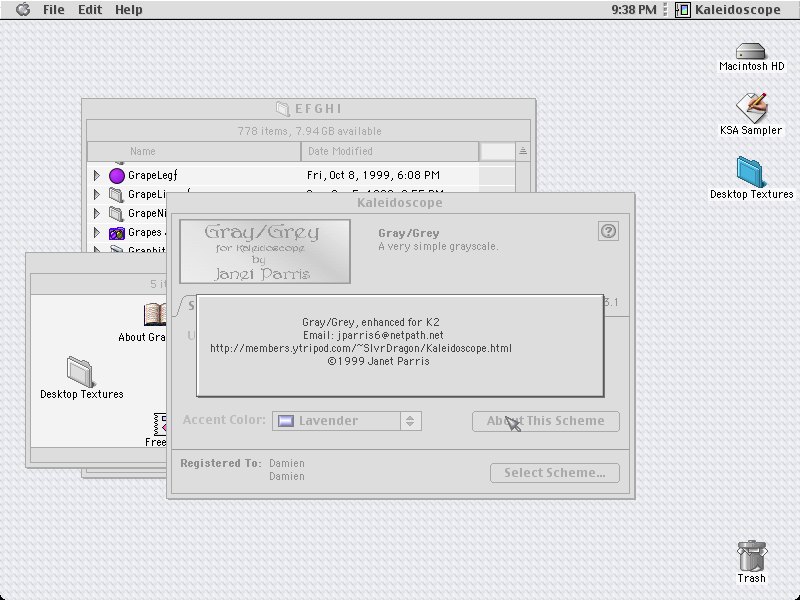This screenshot has height=600, width=800.
Task: Open the Apple menu
Action: pos(23,9)
